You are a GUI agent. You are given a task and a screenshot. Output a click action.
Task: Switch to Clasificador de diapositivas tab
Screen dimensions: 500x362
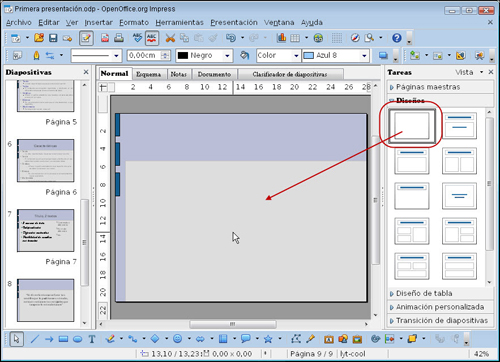(289, 74)
